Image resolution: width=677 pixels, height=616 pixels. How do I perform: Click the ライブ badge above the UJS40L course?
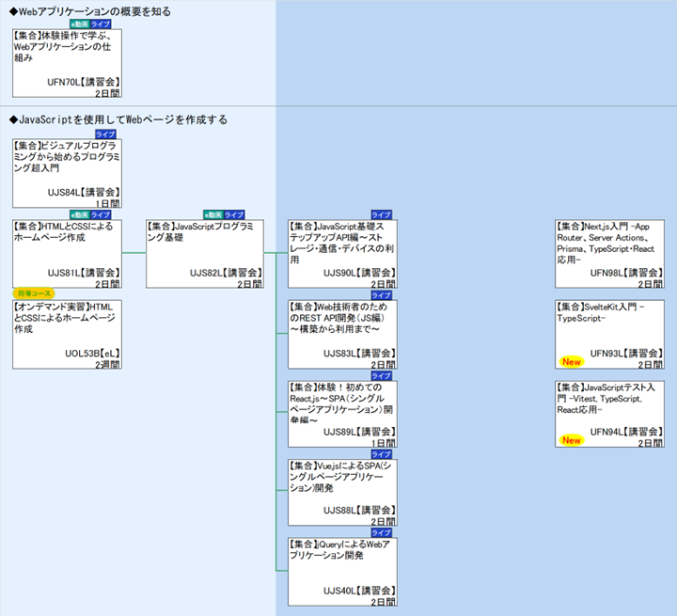381,532
